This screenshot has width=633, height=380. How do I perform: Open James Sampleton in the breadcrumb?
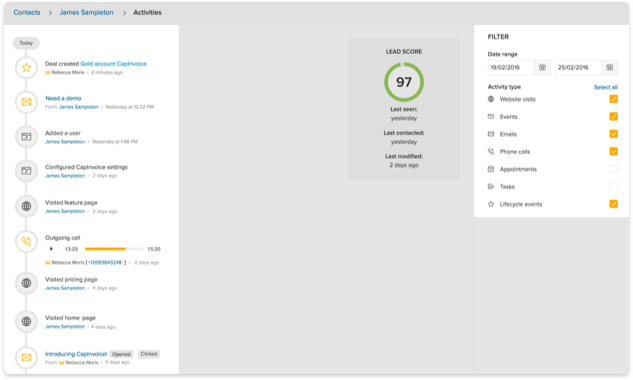coord(86,13)
